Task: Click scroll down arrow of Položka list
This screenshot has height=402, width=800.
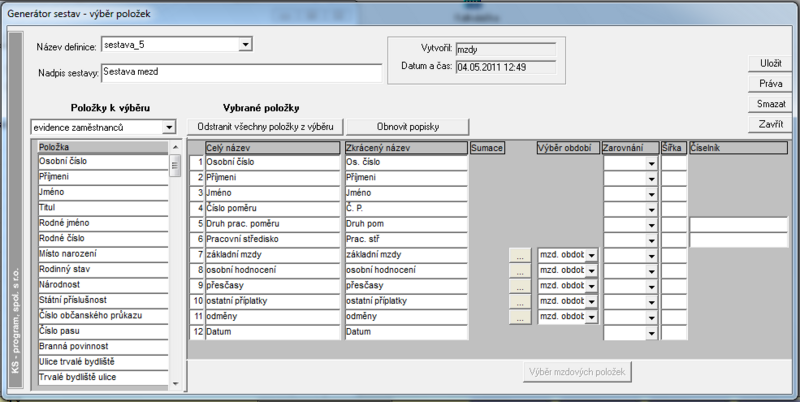Action: point(176,384)
